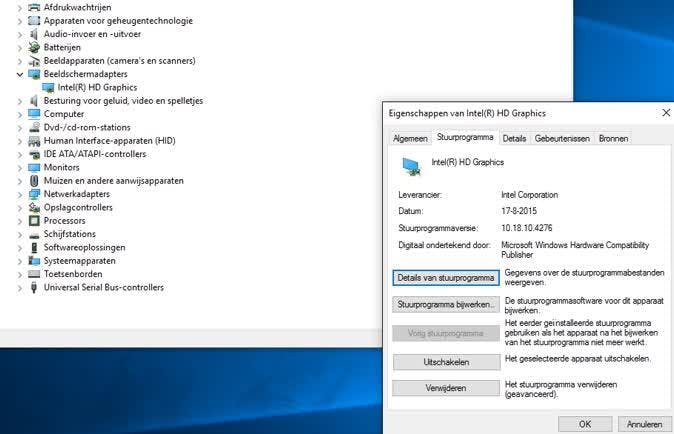Select the Universal Serial Bus-controllers USB icon
674x434 pixels.
click(x=34, y=287)
